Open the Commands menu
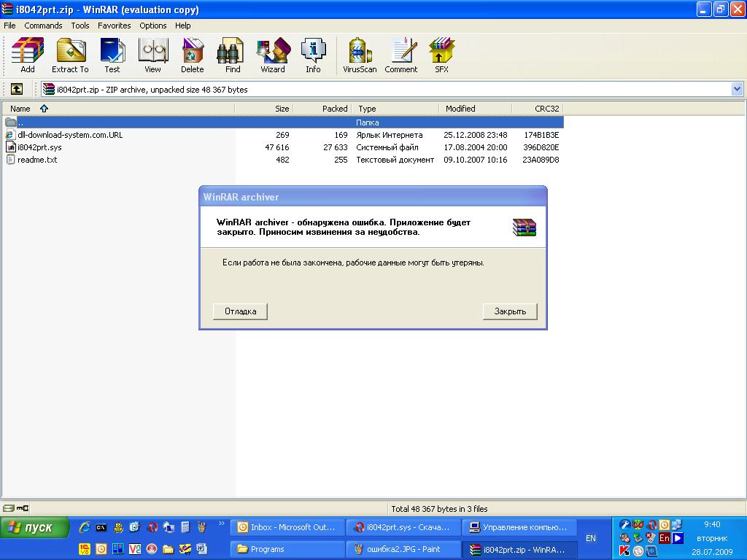 tap(43, 26)
